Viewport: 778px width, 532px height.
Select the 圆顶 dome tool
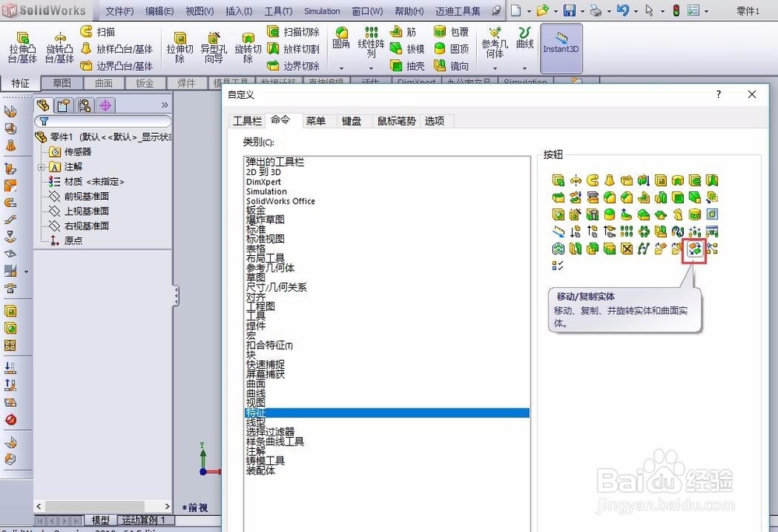pos(451,48)
